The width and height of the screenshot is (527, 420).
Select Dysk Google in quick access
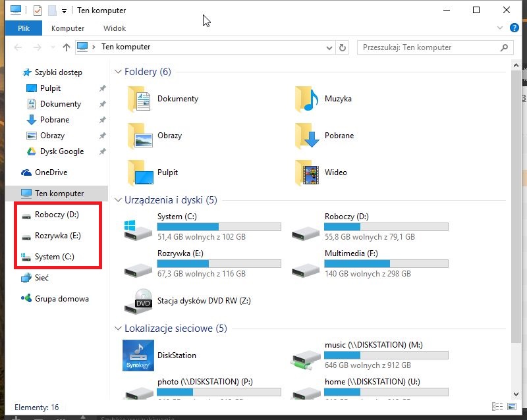(62, 151)
